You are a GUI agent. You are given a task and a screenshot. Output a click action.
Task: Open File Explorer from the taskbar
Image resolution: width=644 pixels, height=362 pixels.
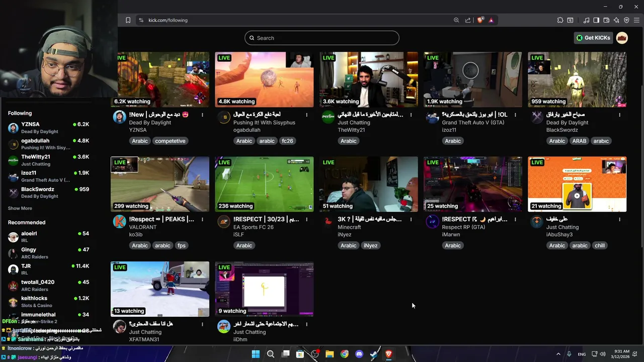click(330, 354)
